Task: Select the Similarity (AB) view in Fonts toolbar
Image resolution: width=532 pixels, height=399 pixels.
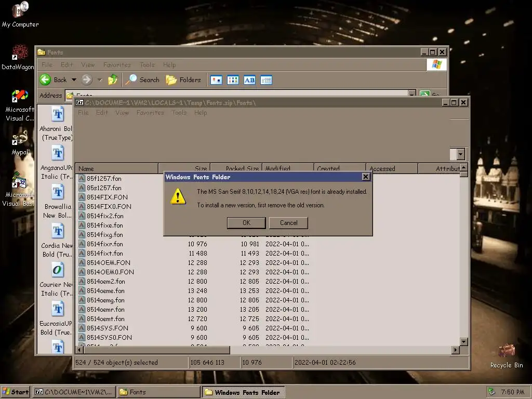Action: pos(249,80)
